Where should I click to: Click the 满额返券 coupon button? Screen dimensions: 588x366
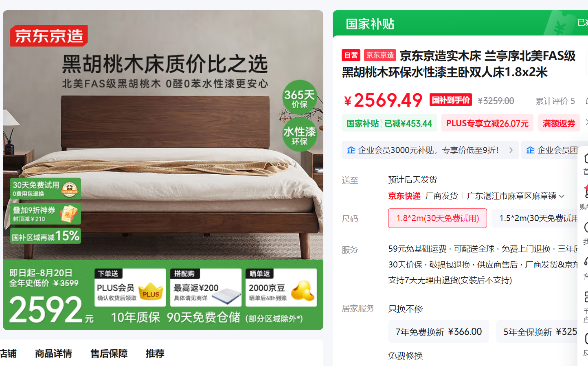(x=559, y=123)
